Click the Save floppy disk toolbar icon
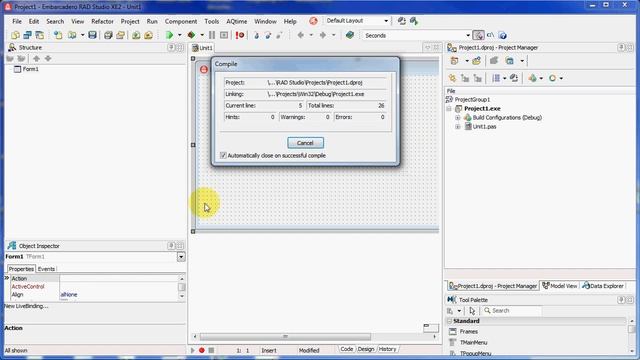640x360 pixels. [92, 36]
